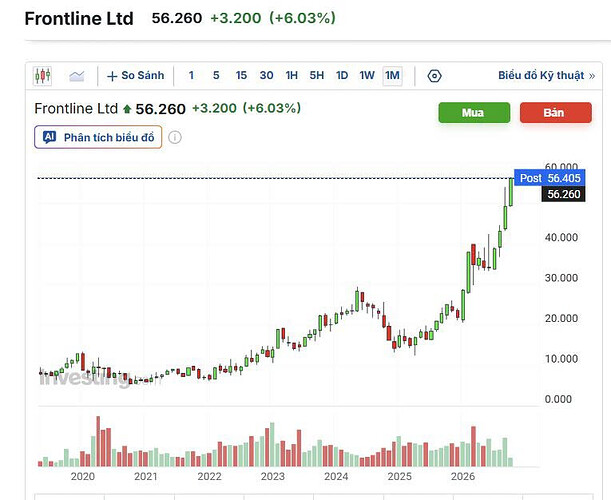Click the 2024 label on time axis
This screenshot has height=500, width=611.
coord(336,476)
